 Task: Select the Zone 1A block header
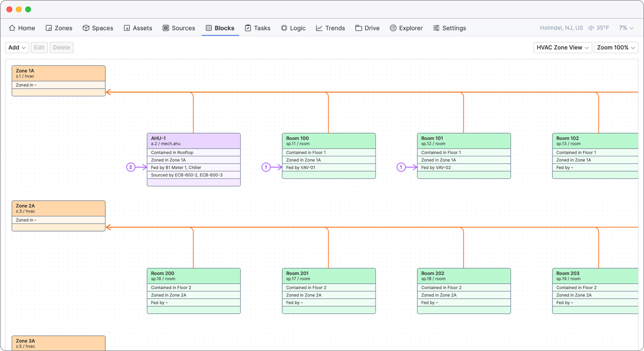point(59,73)
